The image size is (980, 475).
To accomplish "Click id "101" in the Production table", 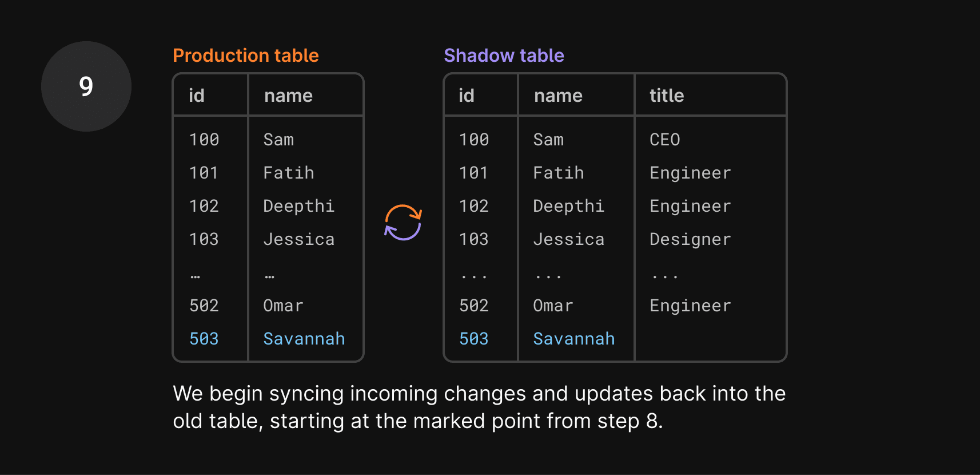I will pyautogui.click(x=204, y=173).
